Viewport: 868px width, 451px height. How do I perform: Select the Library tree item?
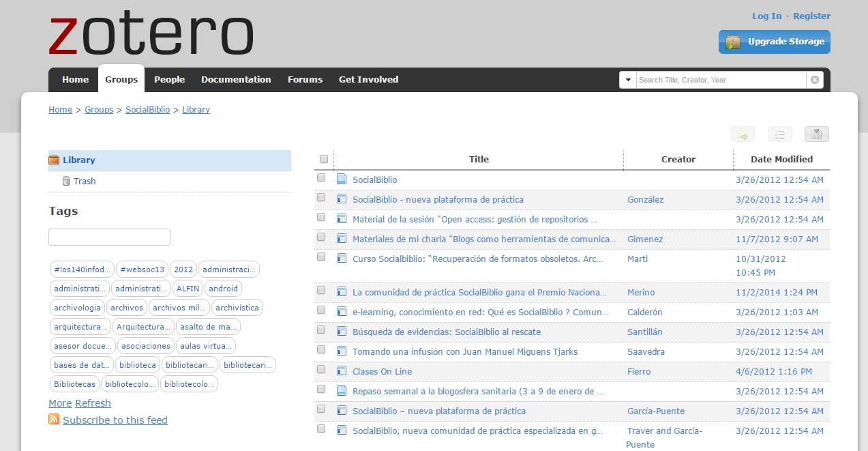point(170,160)
